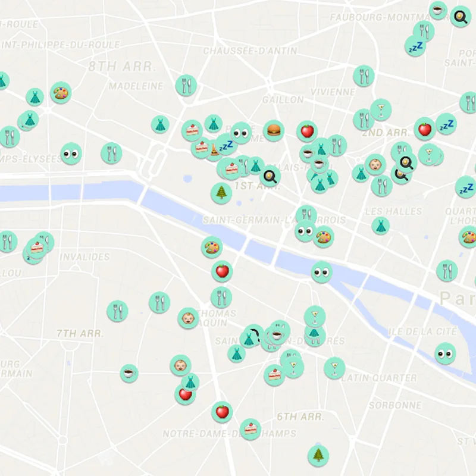The width and height of the screenshot is (476, 476).
Task: Click the 'MADELEINE' neighborhood label
Action: pos(136,86)
